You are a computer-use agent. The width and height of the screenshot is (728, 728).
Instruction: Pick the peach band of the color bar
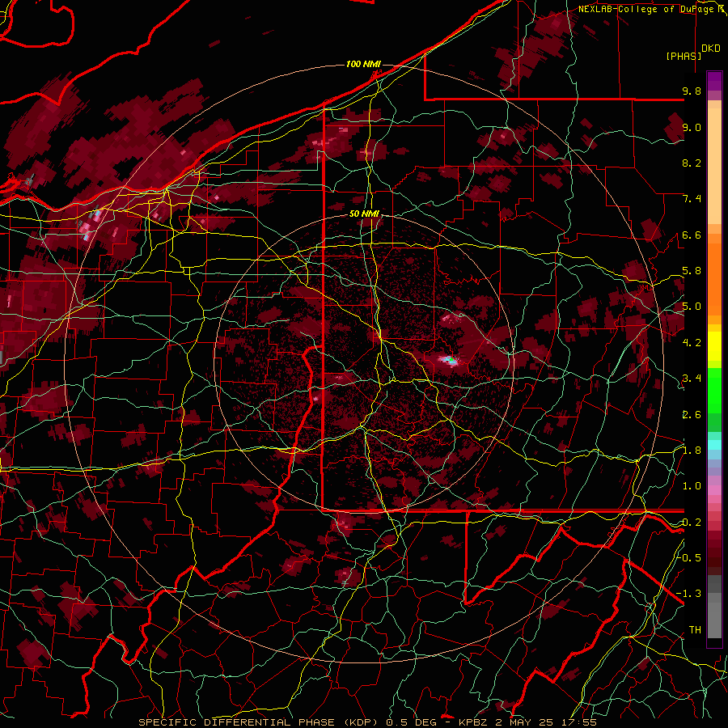point(714,167)
